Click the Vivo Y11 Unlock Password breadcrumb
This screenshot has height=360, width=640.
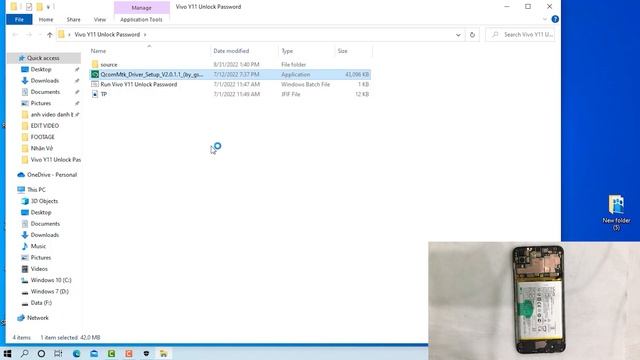pos(107,35)
